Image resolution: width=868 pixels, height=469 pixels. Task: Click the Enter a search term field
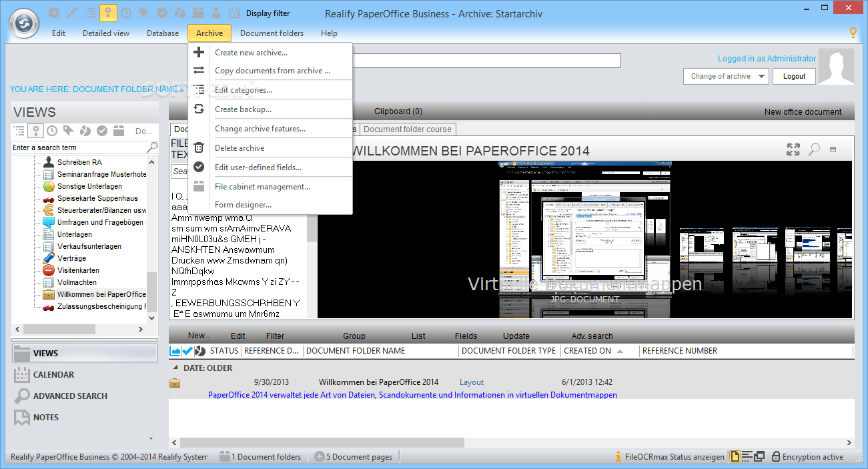pos(79,147)
